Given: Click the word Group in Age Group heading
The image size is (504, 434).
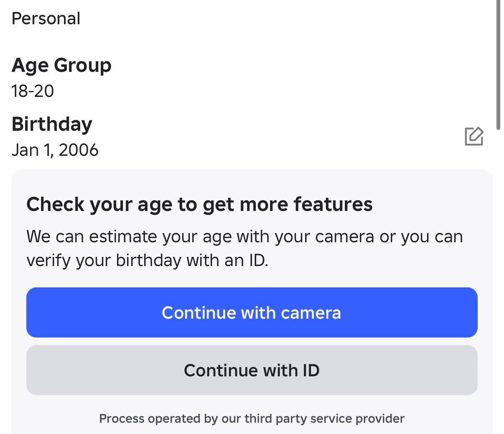Looking at the screenshot, I should coord(83,66).
